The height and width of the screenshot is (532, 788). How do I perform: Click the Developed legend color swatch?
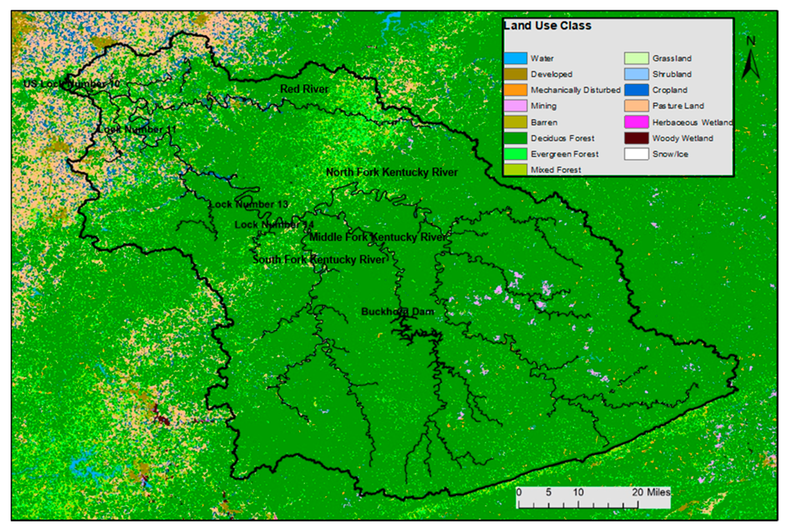pos(515,74)
